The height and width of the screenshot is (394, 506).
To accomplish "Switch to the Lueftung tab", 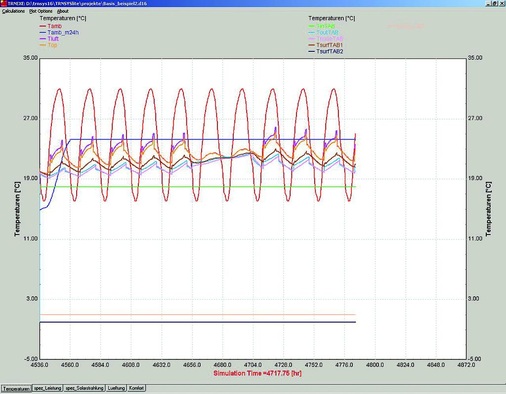I will (117, 388).
